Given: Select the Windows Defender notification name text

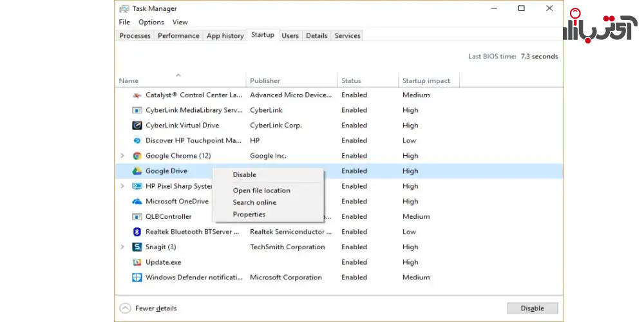Looking at the screenshot, I should point(194,278).
